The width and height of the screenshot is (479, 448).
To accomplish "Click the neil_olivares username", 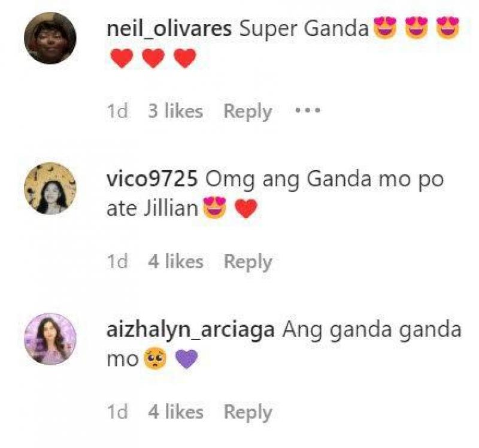I will pos(169,29).
